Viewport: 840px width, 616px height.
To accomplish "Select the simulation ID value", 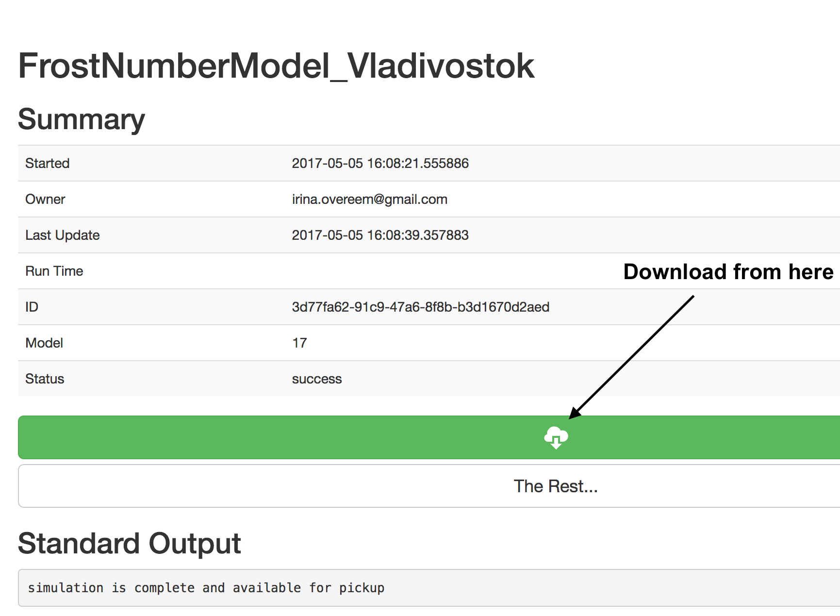I will tap(420, 307).
